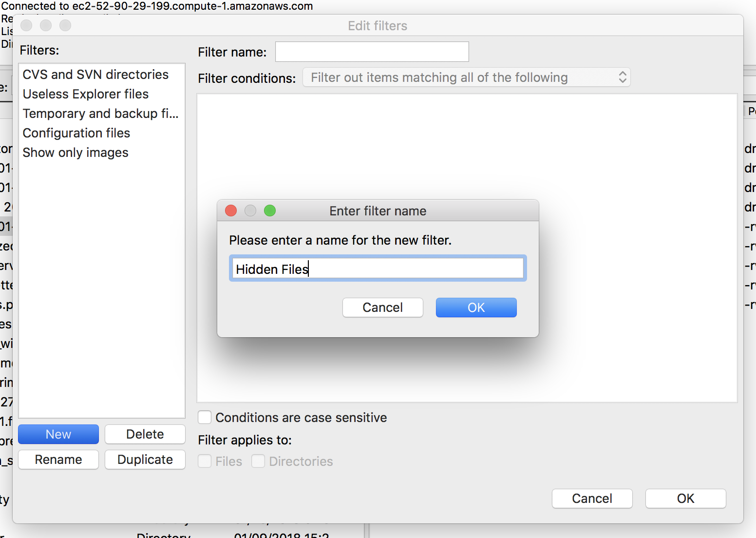The image size is (756, 538).
Task: Close the Enter filter name dialog
Action: [231, 211]
